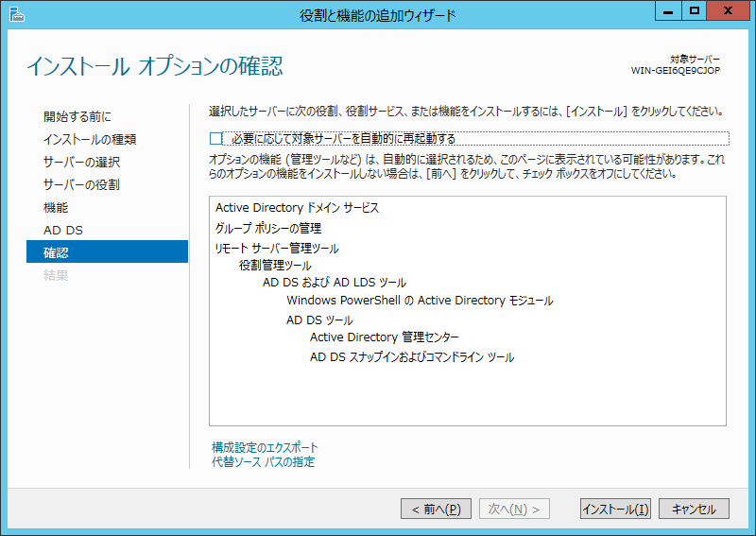Click the wizard icon in title bar
Viewport: 756px width, 536px height.
pyautogui.click(x=14, y=13)
